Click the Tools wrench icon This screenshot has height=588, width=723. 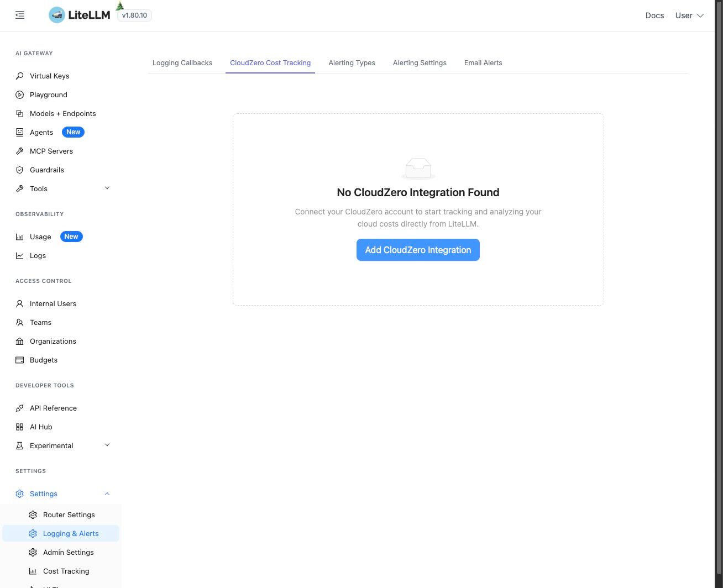coord(20,188)
